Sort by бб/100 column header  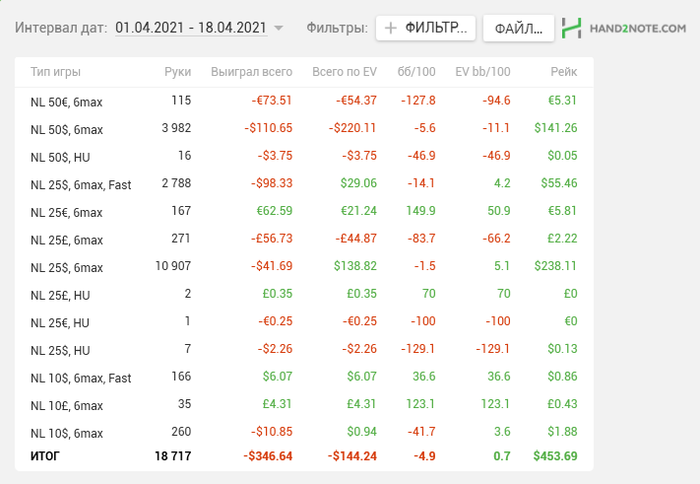click(416, 71)
